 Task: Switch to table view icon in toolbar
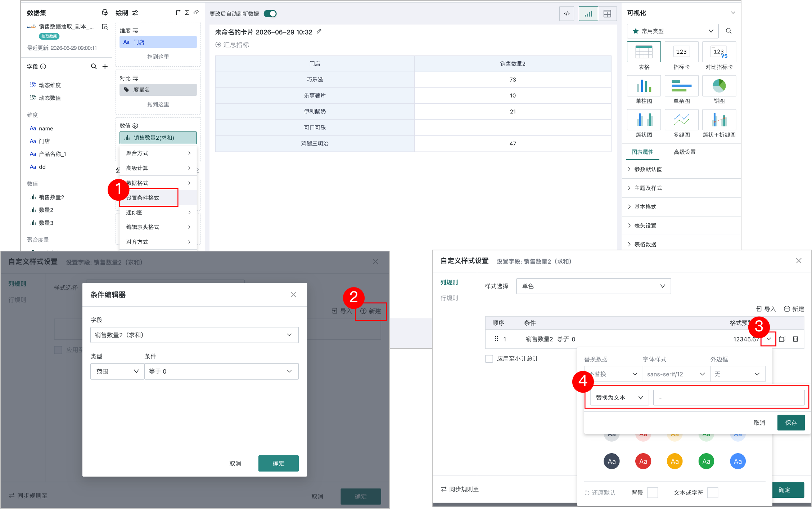click(x=607, y=14)
